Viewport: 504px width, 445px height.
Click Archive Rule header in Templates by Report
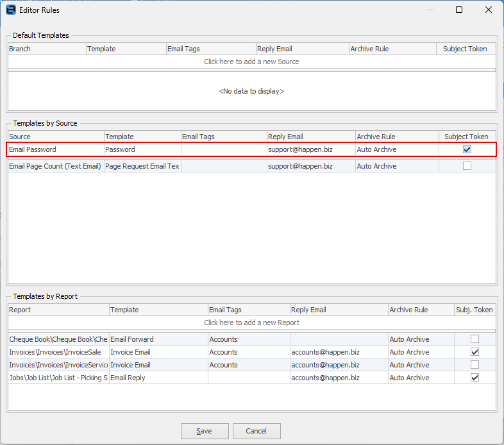[x=421, y=310]
